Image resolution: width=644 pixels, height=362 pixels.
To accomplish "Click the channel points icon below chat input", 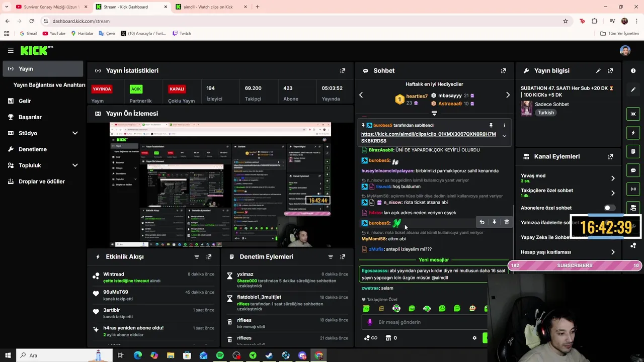I will tap(367, 338).
